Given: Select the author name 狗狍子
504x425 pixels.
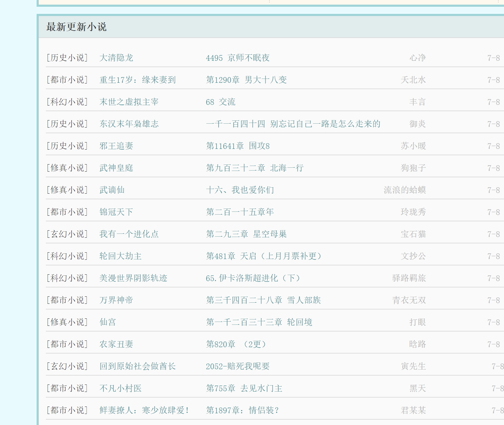Looking at the screenshot, I should click(x=413, y=168).
